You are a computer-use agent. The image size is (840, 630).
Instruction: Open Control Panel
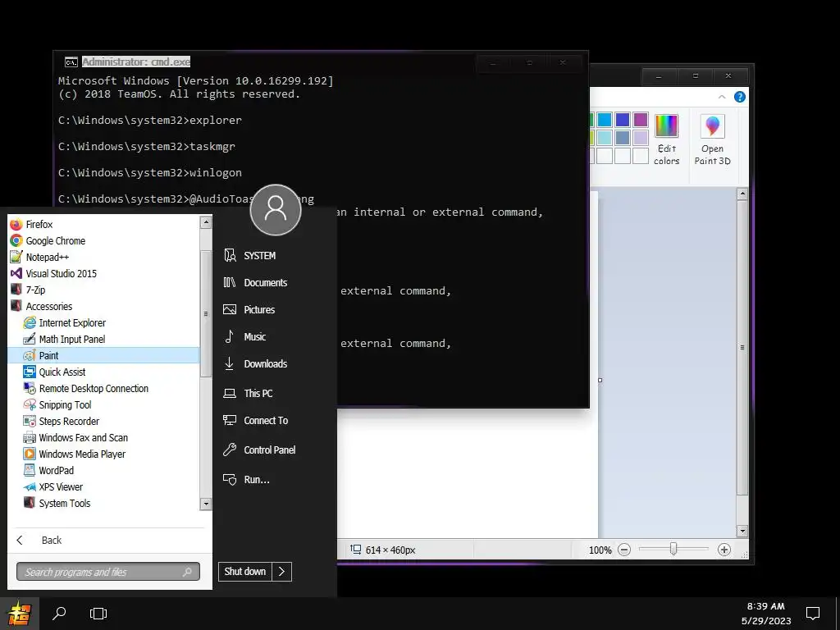coord(259,450)
